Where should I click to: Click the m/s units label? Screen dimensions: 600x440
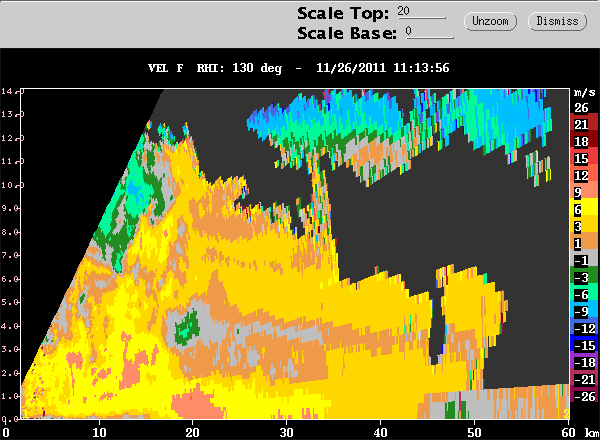pos(585,92)
